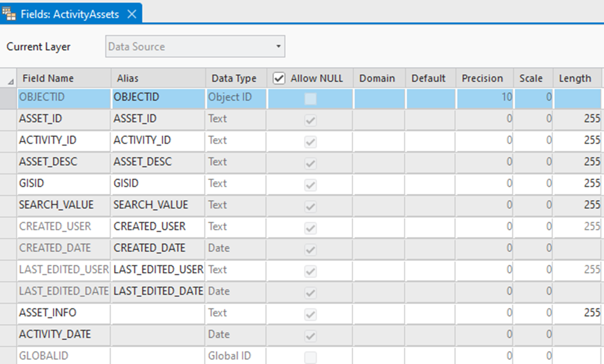Select the Fields: ActivityAssets tab

click(x=71, y=14)
